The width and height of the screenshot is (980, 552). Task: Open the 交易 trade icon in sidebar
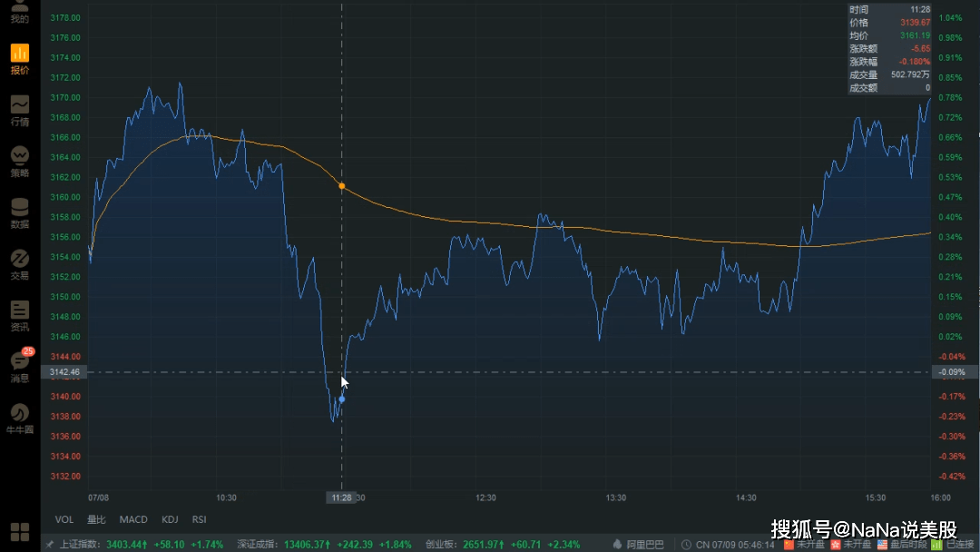point(19,263)
